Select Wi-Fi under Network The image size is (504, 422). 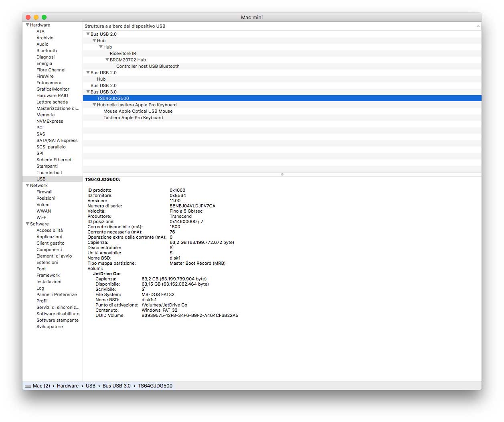point(42,217)
